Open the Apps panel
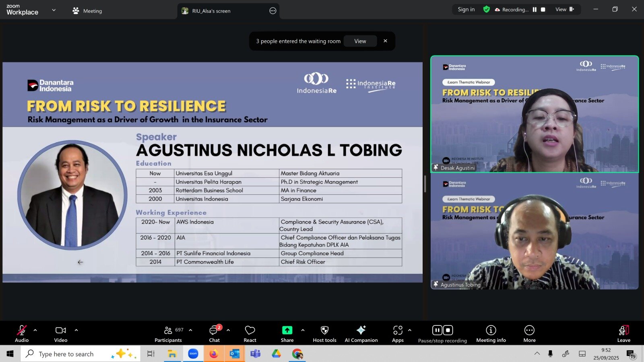644x362 pixels. (x=398, y=333)
